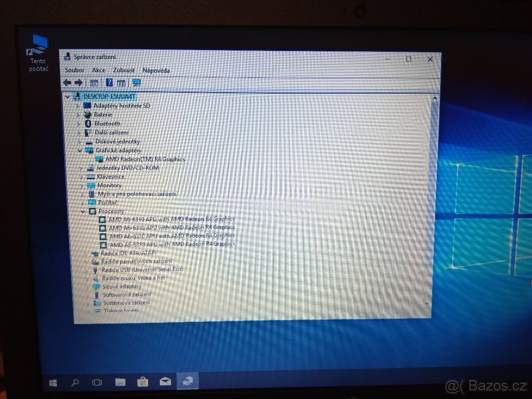Screen dimensions: 532x399
Task: Select the Monitory icon
Action: 91,185
